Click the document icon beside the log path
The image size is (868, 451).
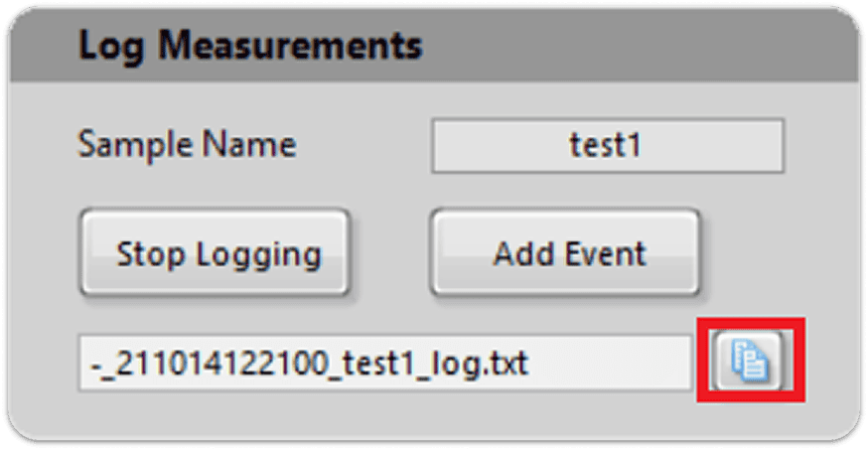click(x=750, y=360)
